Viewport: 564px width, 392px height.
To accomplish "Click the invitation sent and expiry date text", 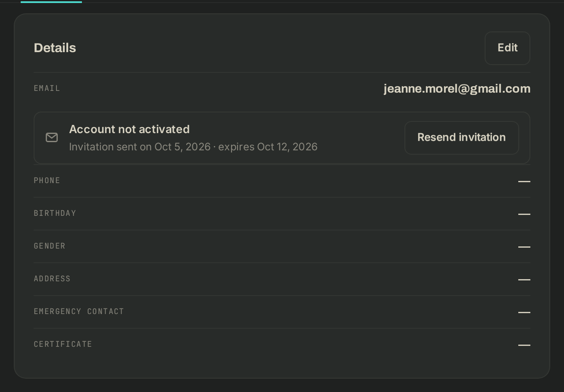I will click(193, 147).
